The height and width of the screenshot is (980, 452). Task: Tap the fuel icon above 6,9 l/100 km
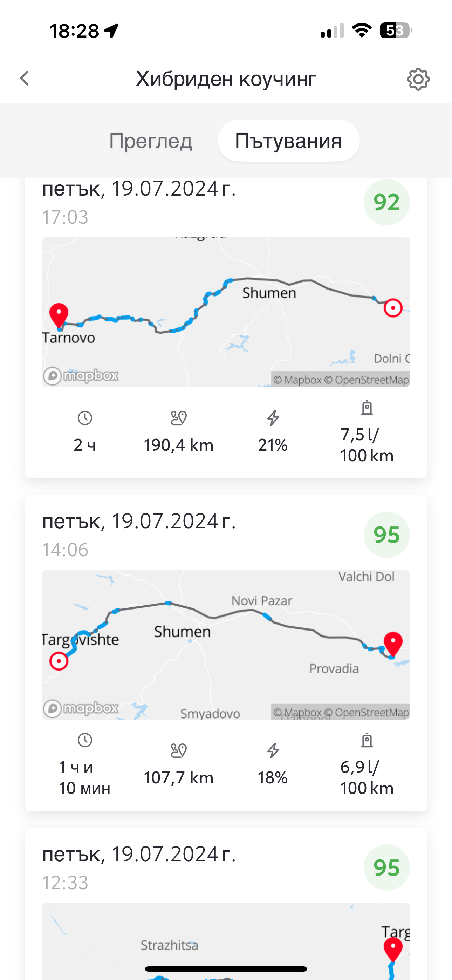(367, 740)
